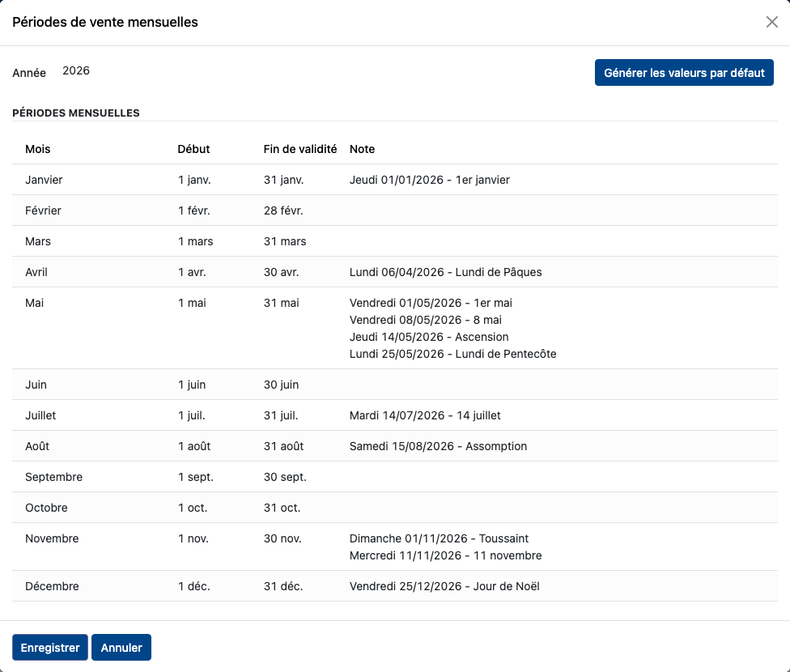The height and width of the screenshot is (672, 790).
Task: Click the Fin de validité column header
Action: pos(300,149)
